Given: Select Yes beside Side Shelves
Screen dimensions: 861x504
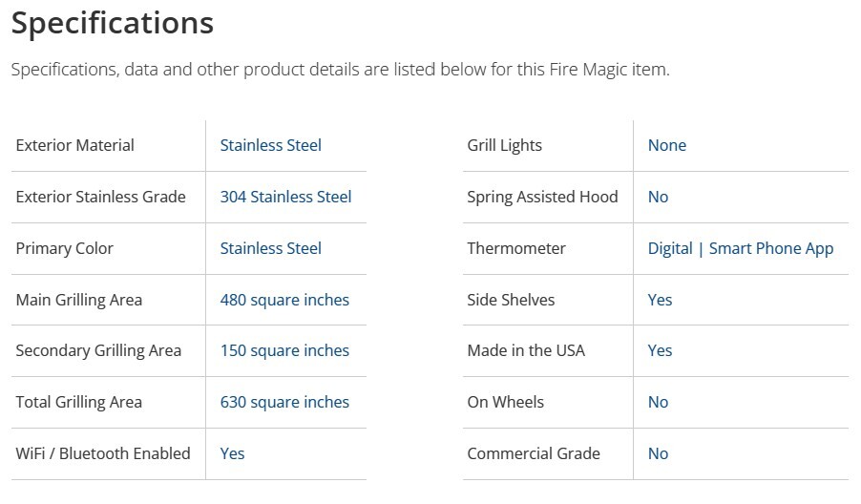Looking at the screenshot, I should click(x=660, y=300).
